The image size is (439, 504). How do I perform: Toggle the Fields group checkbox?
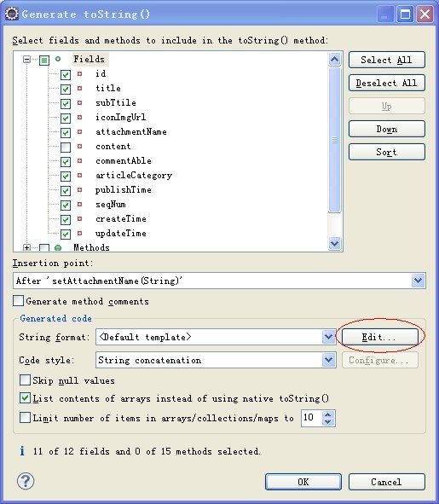(x=44, y=60)
